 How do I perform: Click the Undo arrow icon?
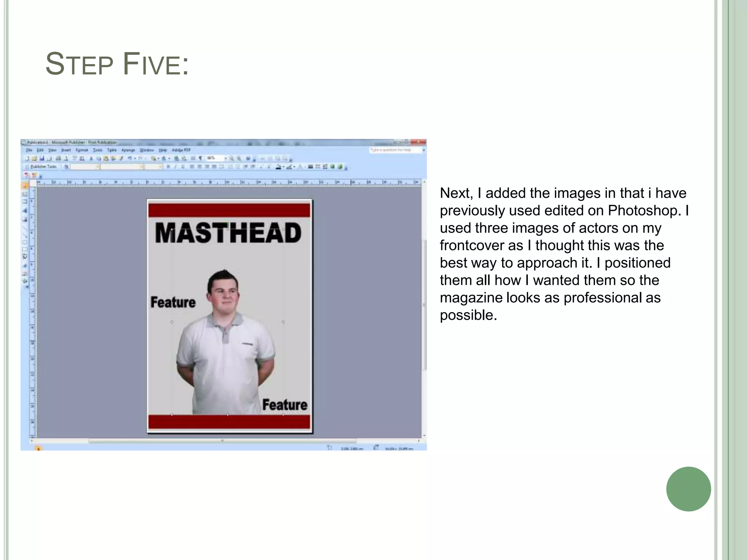tap(129, 159)
